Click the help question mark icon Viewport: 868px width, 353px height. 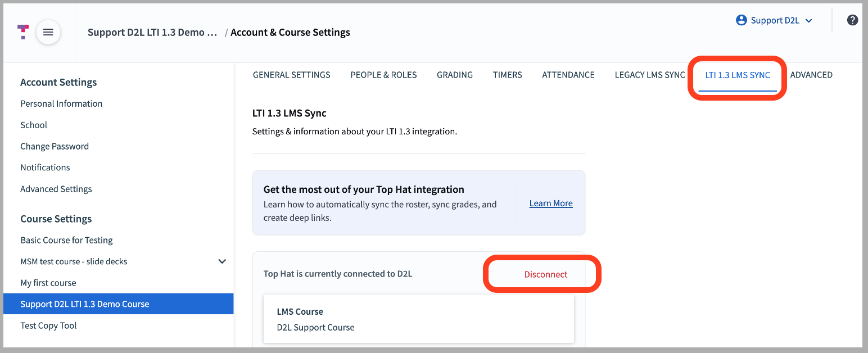852,20
